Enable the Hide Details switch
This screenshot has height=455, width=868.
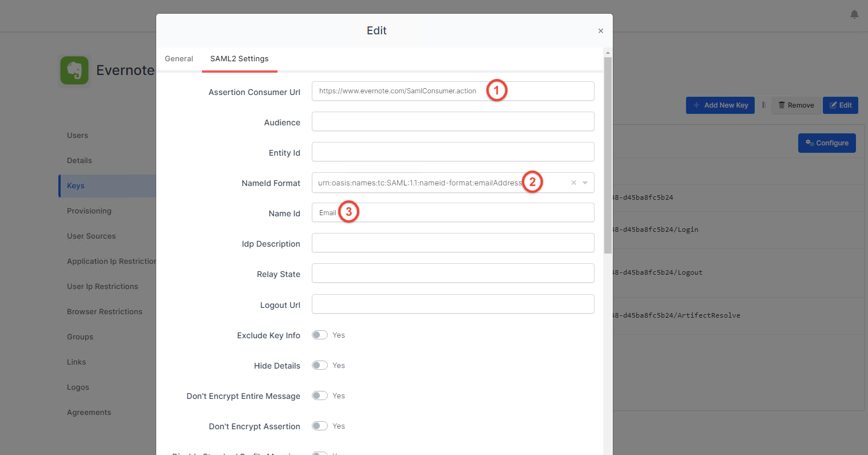click(320, 365)
